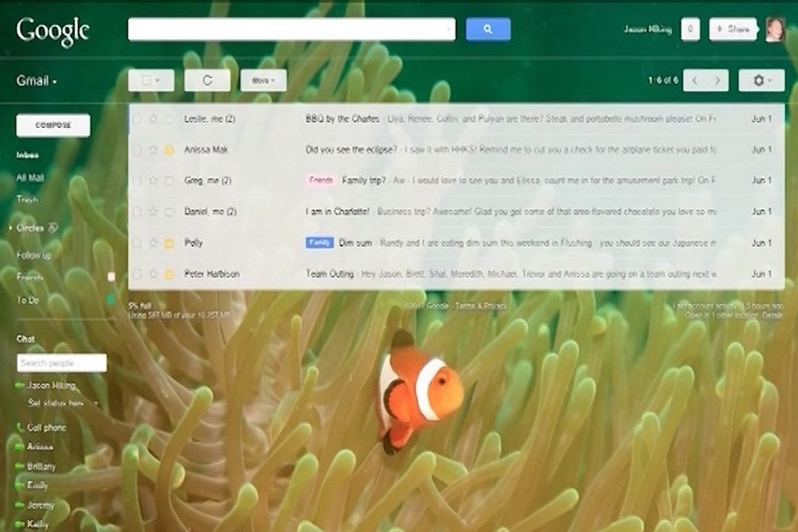798x532 pixels.
Task: Star the Anissa Mak email
Action: (153, 150)
